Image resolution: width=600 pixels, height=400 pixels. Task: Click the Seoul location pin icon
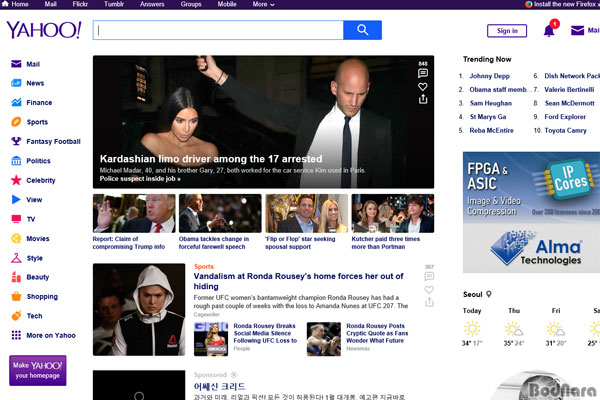(489, 294)
